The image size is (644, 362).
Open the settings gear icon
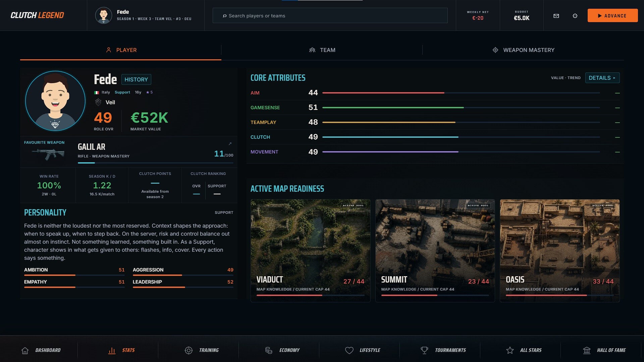click(575, 16)
